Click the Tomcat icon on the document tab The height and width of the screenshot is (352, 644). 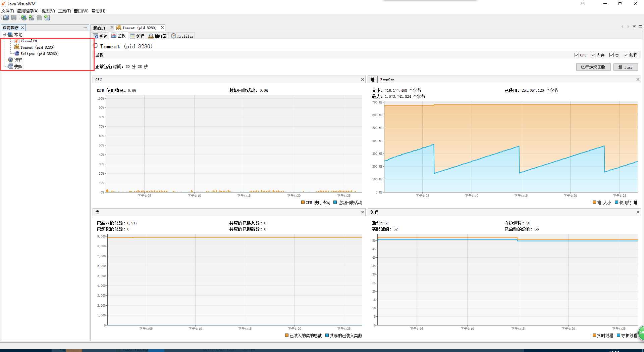point(119,28)
